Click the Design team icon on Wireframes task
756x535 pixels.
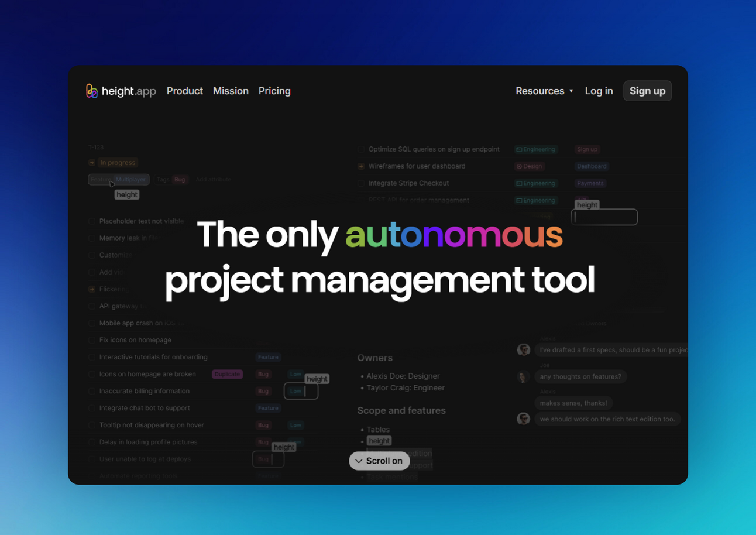tap(518, 166)
